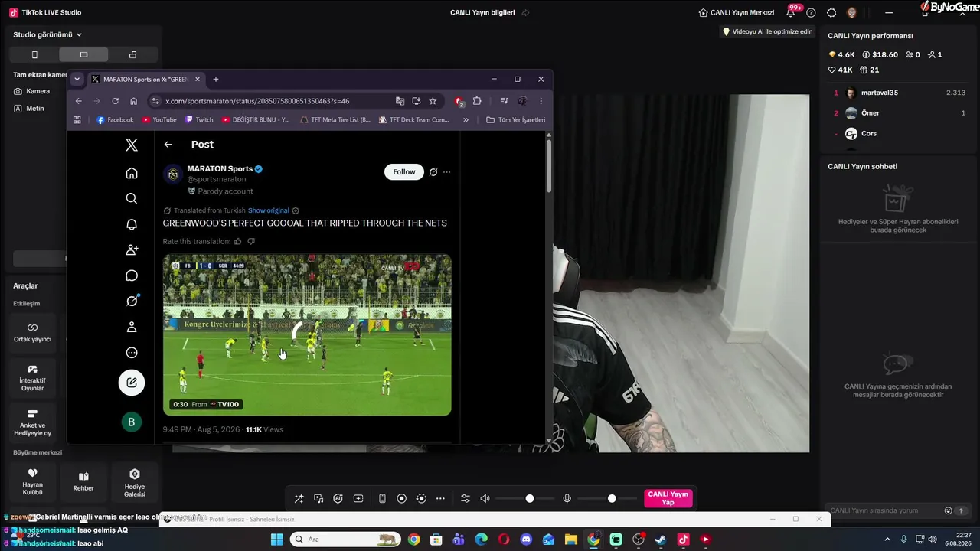Open the three-dot more options in stream toolbar

(x=440, y=498)
